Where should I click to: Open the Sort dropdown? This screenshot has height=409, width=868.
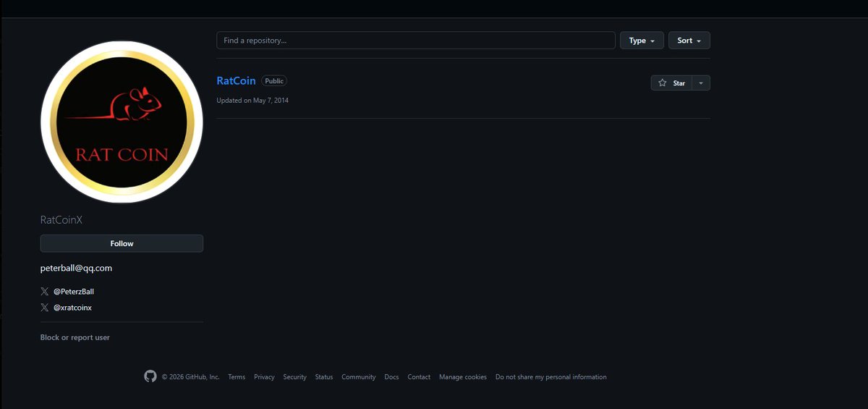click(689, 41)
